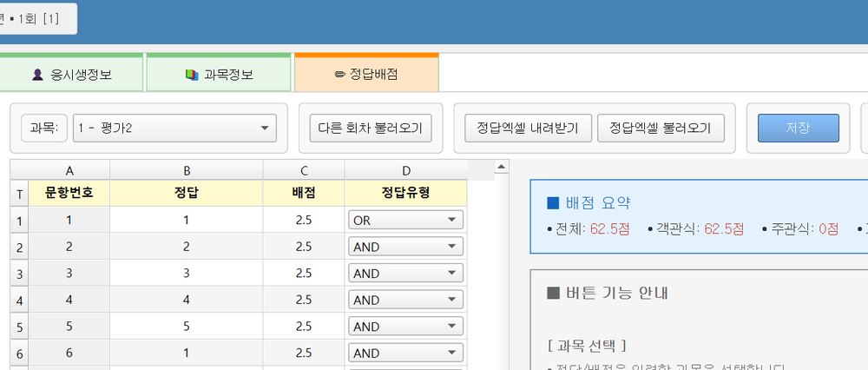
Task: Click the pencil icon on 정답배점 tab
Action: [340, 75]
